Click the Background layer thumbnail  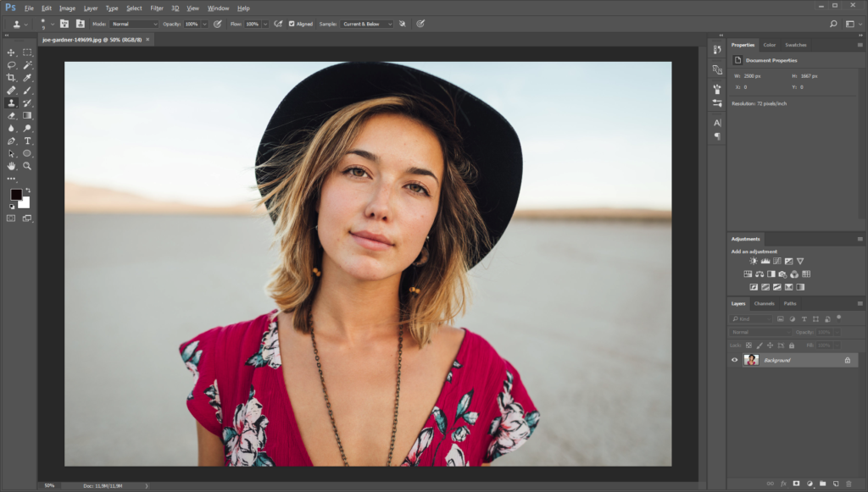click(x=751, y=360)
